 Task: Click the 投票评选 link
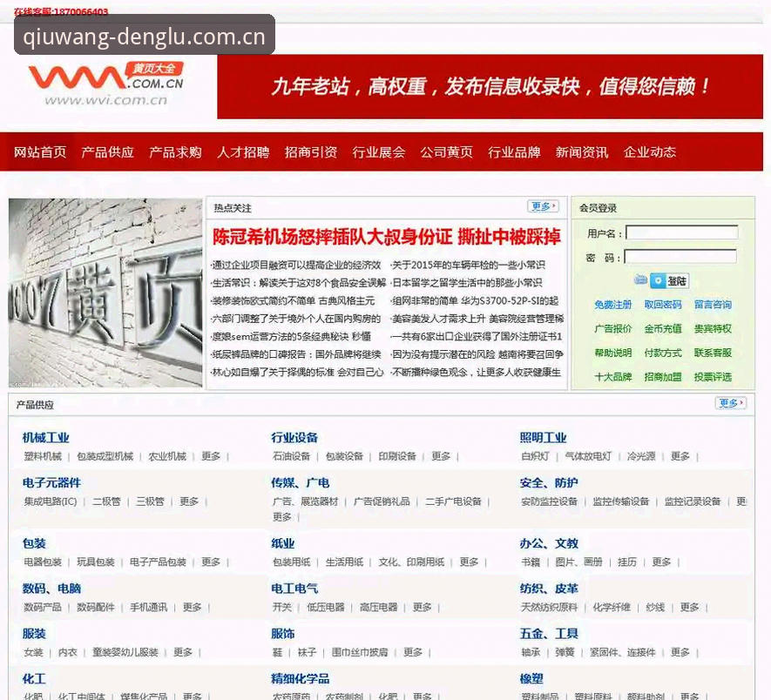coord(713,377)
